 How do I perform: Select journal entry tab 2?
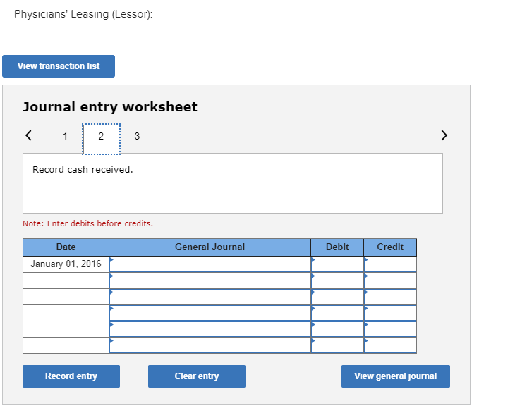pyautogui.click(x=101, y=139)
